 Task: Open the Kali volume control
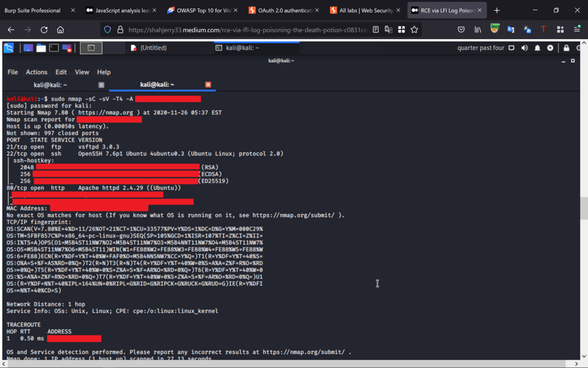pos(524,48)
